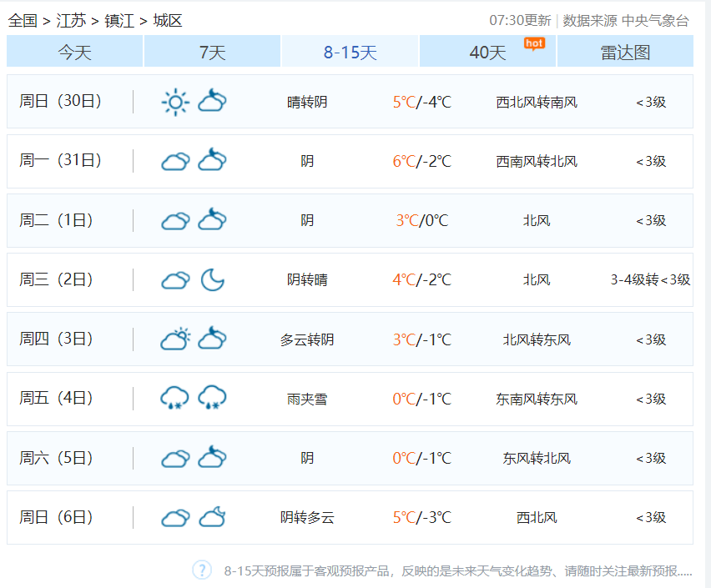Screen dimensions: 711x588
Task: Click the daytime overcast icon for 周三 2日
Action: 175,280
